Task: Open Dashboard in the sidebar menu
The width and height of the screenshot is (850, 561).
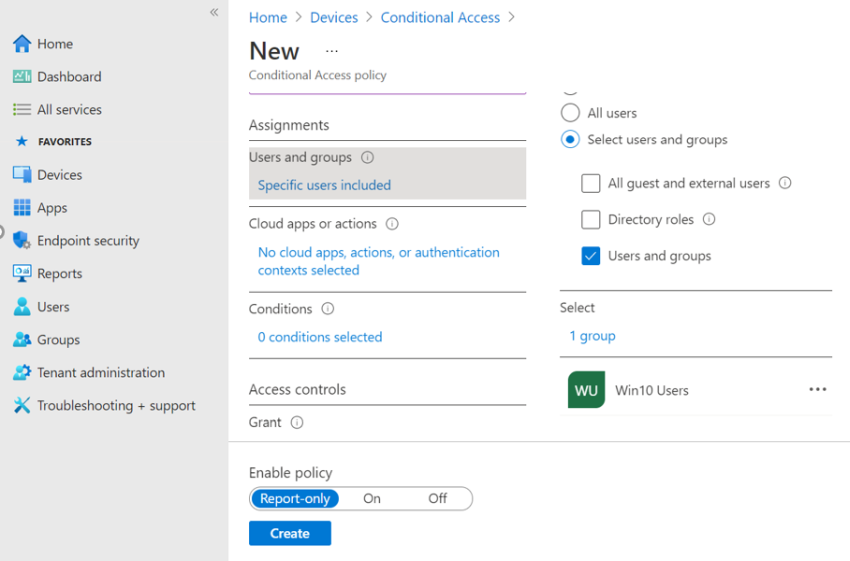Action: [69, 76]
